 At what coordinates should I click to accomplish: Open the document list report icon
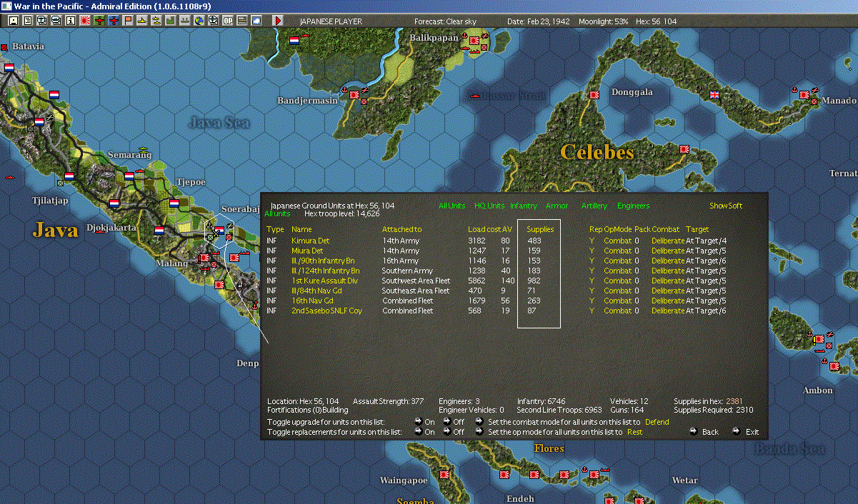click(28, 21)
